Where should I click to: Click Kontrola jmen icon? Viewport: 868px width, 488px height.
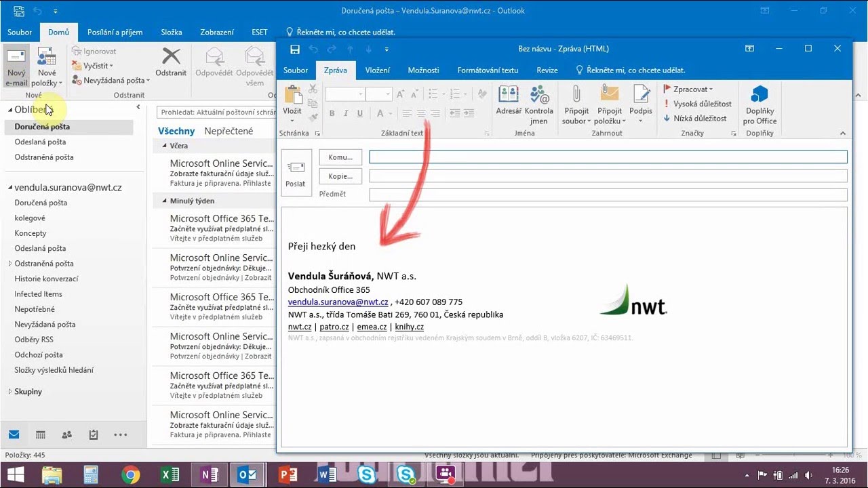click(539, 105)
